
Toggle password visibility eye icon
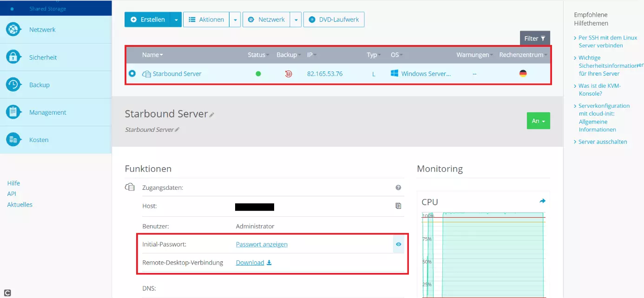pyautogui.click(x=398, y=244)
